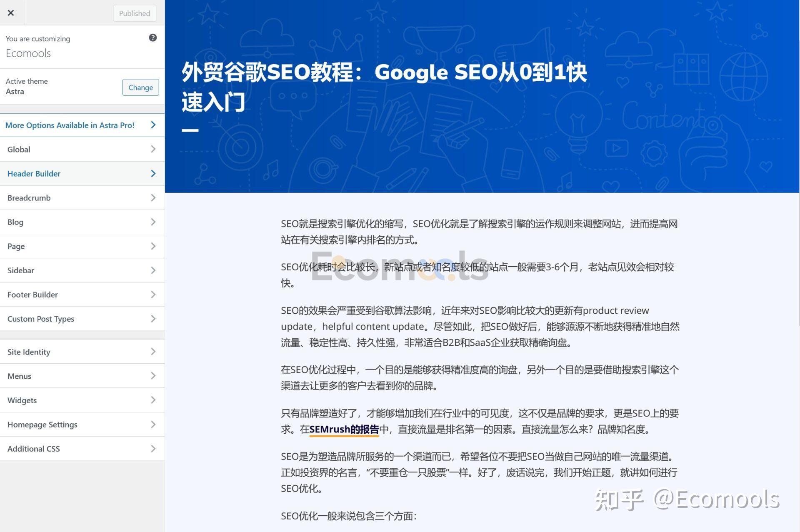Screen dimensions: 800x532
Task: Change the active Astra theme
Action: pos(140,87)
